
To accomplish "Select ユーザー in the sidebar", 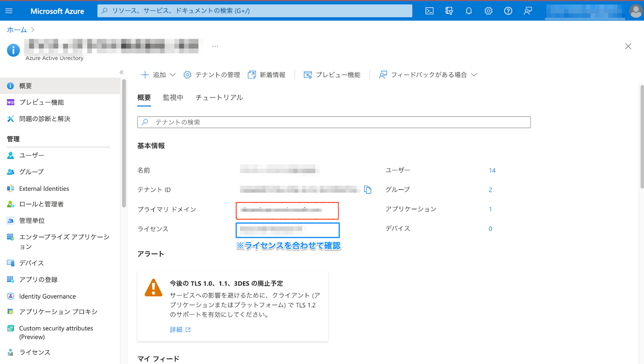I will click(x=32, y=155).
